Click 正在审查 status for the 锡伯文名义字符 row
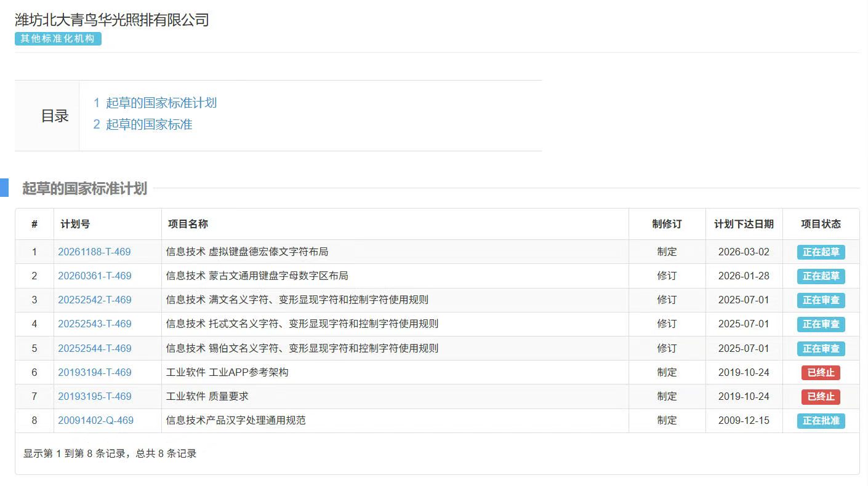This screenshot has width=868, height=486. (x=821, y=349)
